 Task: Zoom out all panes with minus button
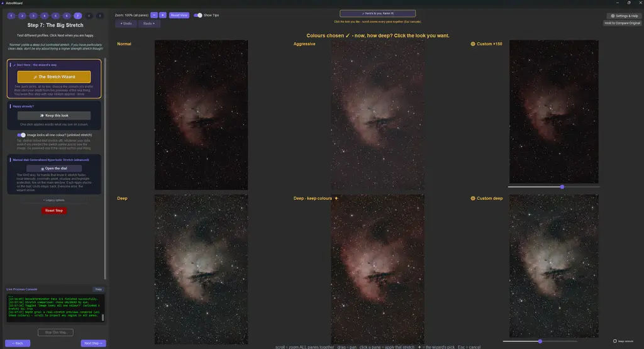tap(154, 15)
